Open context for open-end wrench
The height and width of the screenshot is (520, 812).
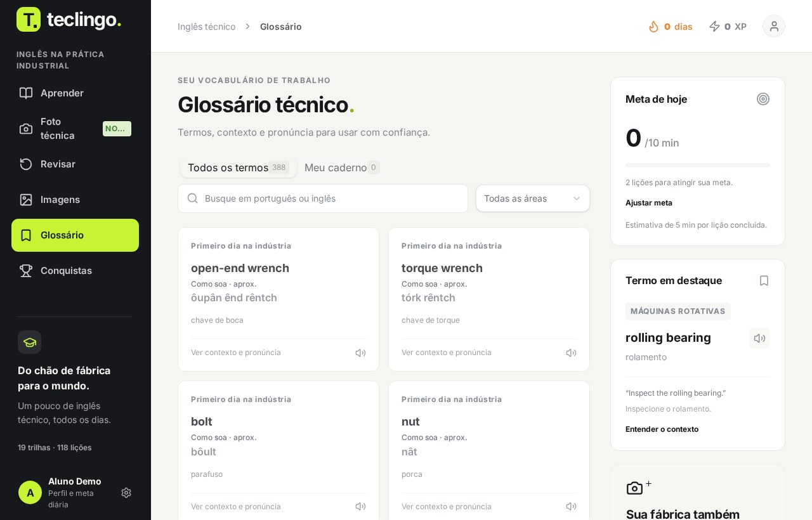click(x=236, y=353)
